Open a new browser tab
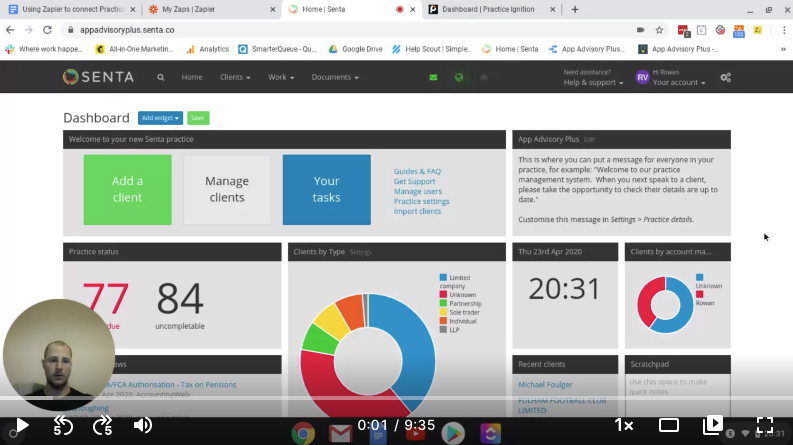793x445 pixels. click(x=575, y=9)
